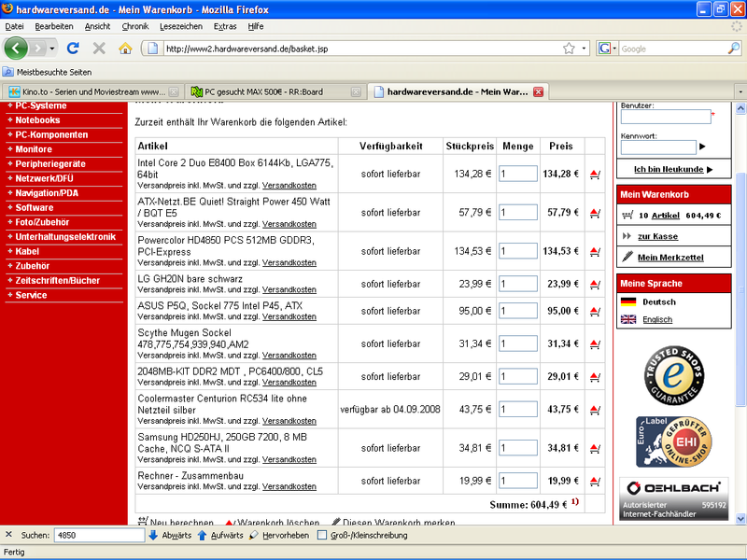Click vertical scrollbar up arrow
The width and height of the screenshot is (747, 560).
click(x=740, y=108)
